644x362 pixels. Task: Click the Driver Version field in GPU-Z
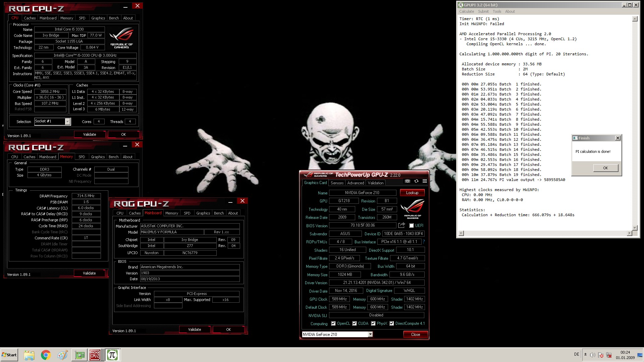[377, 283]
